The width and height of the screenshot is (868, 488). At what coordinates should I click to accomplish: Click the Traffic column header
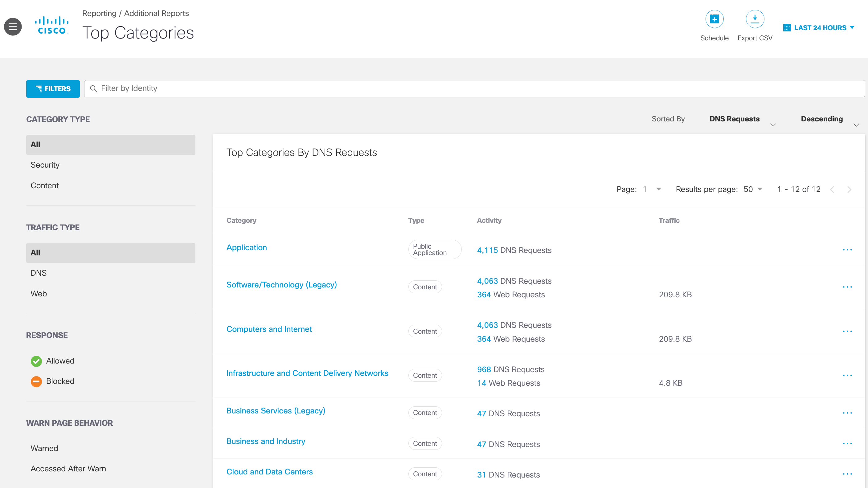669,221
